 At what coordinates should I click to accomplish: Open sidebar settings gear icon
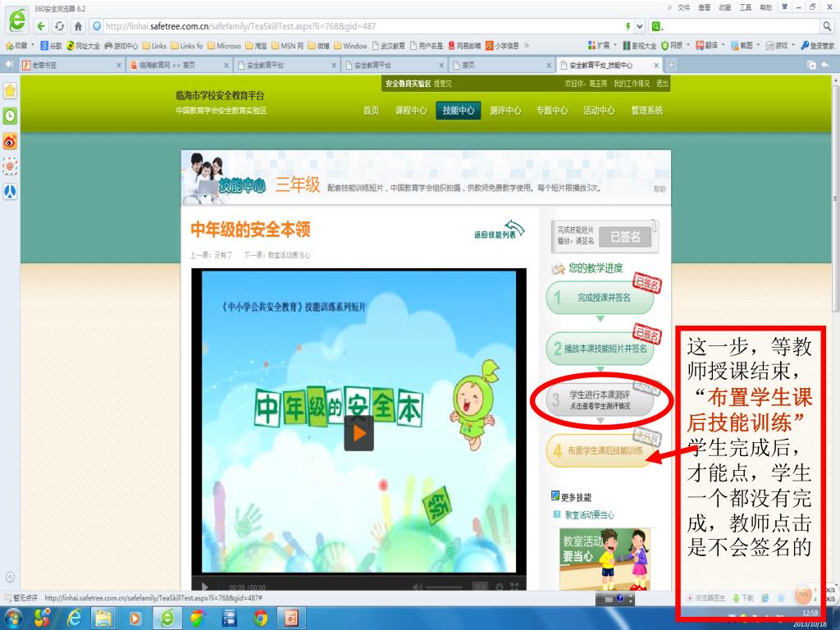point(10,577)
